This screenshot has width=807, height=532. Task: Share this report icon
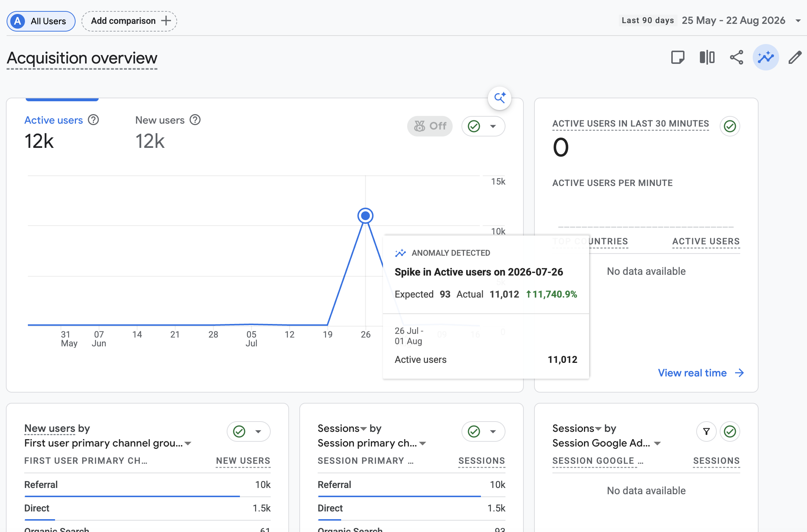point(736,57)
